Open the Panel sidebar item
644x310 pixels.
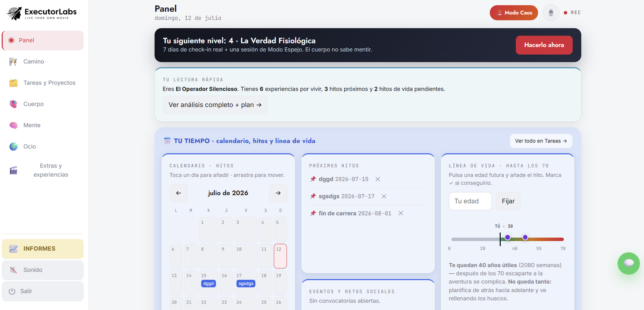pos(43,40)
